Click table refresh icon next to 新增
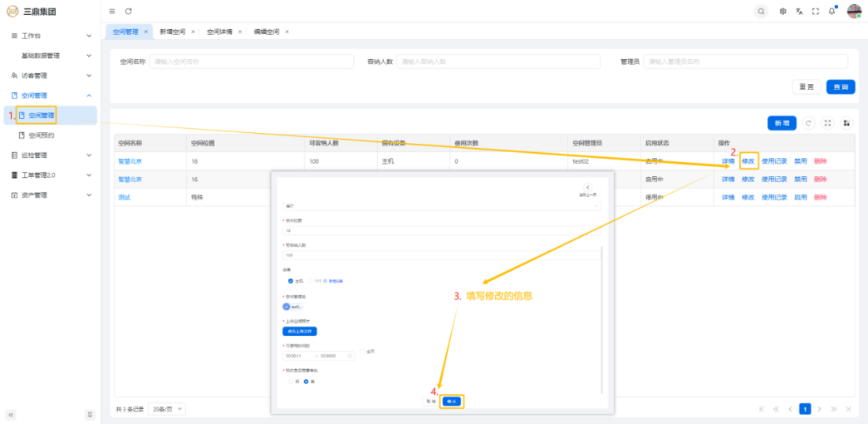The height and width of the screenshot is (424, 868). click(808, 123)
